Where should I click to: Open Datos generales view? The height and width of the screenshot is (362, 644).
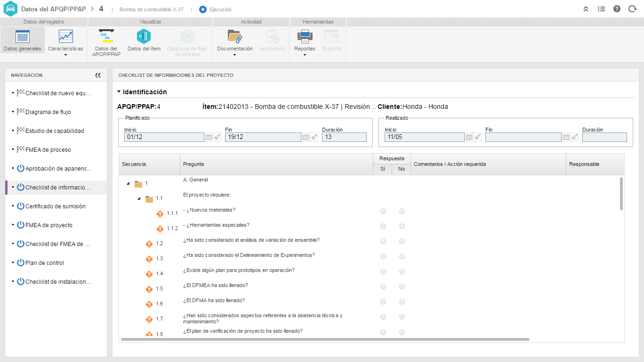(x=23, y=41)
